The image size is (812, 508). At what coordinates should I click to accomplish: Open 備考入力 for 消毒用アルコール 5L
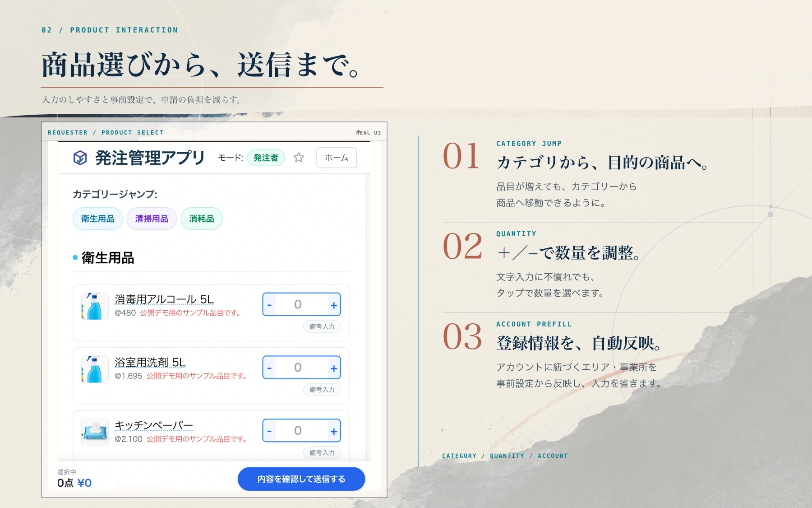[x=322, y=326]
